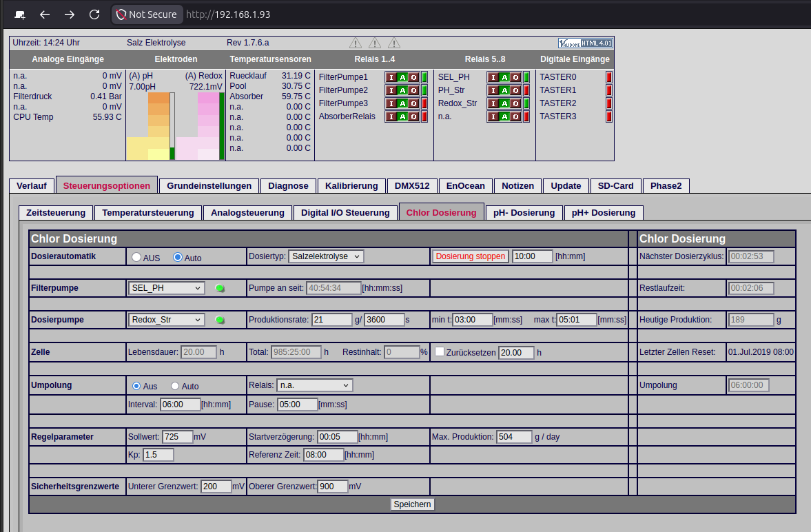Open the Dosiertyp Salzelektrolyse dropdown
The width and height of the screenshot is (811, 532).
[326, 256]
